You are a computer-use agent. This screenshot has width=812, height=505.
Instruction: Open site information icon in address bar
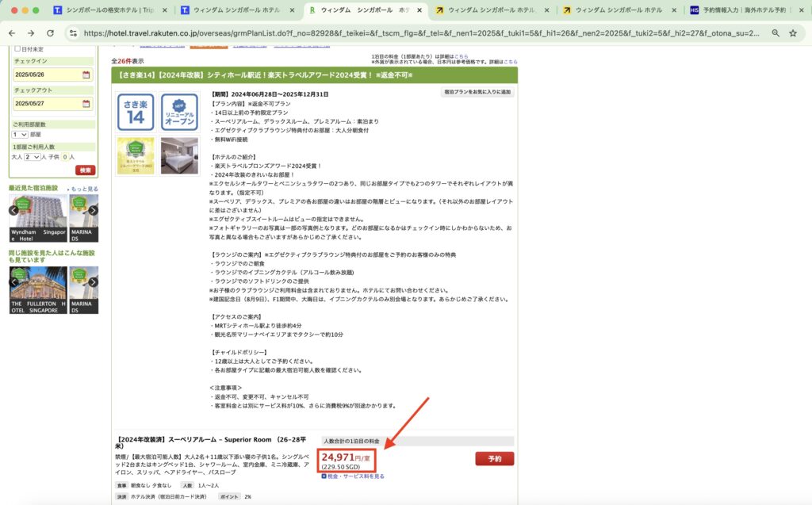[x=73, y=33]
